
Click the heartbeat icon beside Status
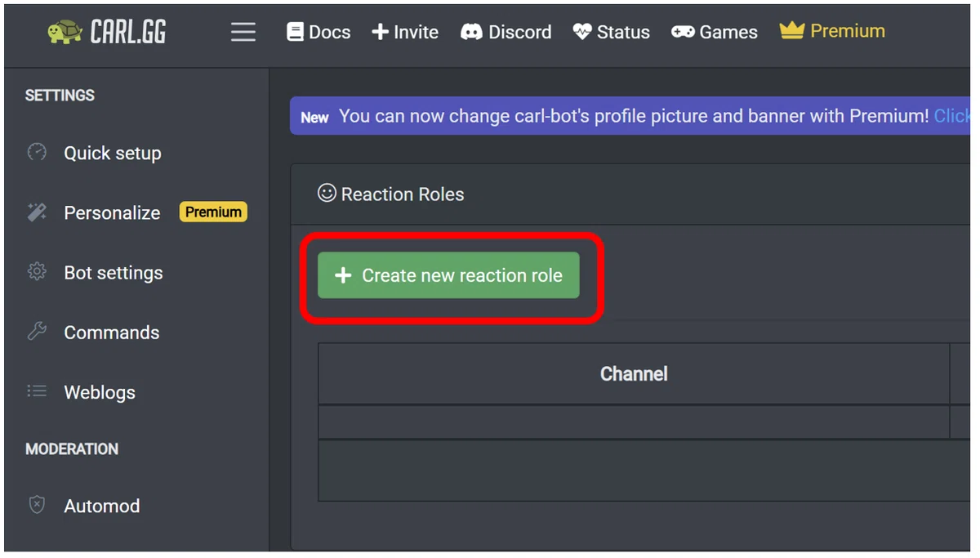581,32
